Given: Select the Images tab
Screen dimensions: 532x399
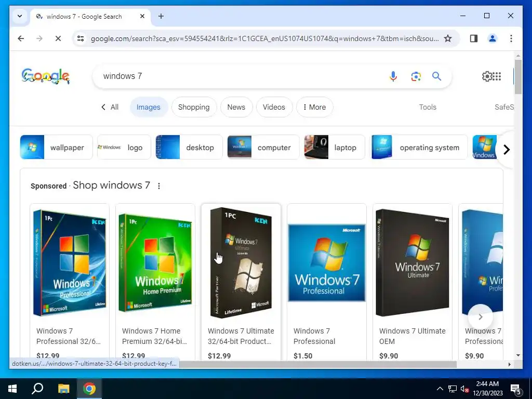Looking at the screenshot, I should (148, 107).
